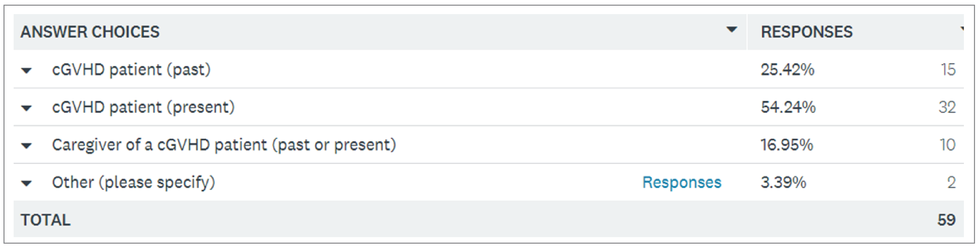This screenshot has height=249, width=980.
Task: Expand the cGVHD patient (past) row arrow
Action: (26, 70)
